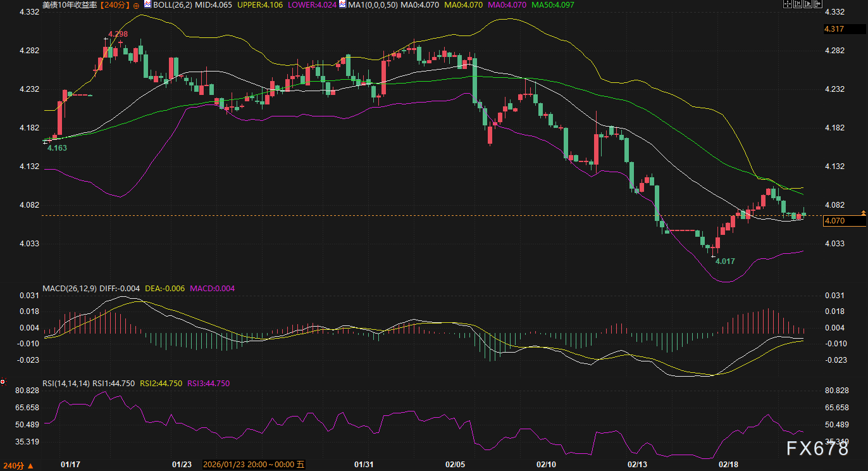Click the orange price marker arrows at right edge
Image resolution: width=868 pixels, height=471 pixels.
864,213
